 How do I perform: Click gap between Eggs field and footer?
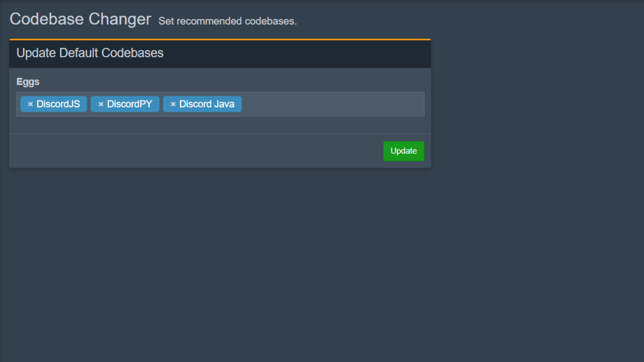[x=220, y=125]
